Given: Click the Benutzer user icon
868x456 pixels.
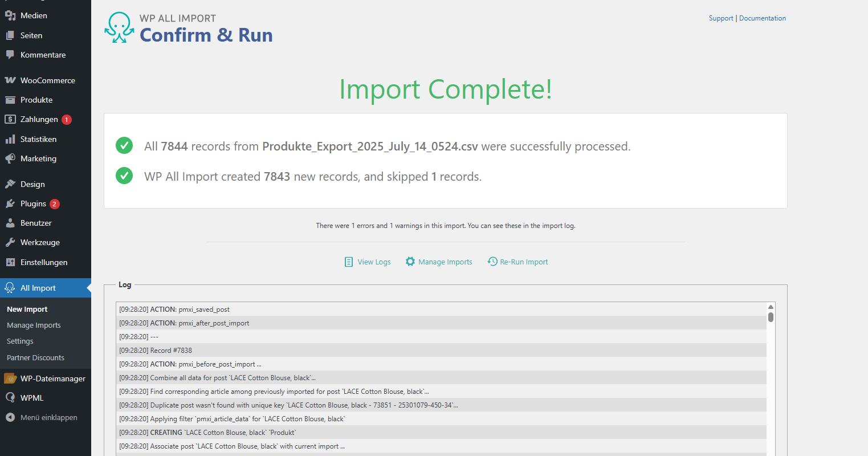Looking at the screenshot, I should [10, 223].
